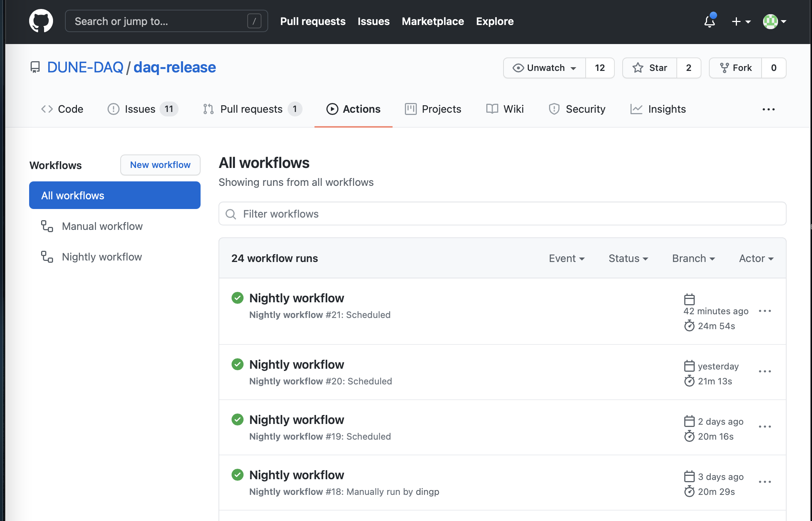812x521 pixels.
Task: Expand the Branch filter dropdown
Action: [x=693, y=258]
